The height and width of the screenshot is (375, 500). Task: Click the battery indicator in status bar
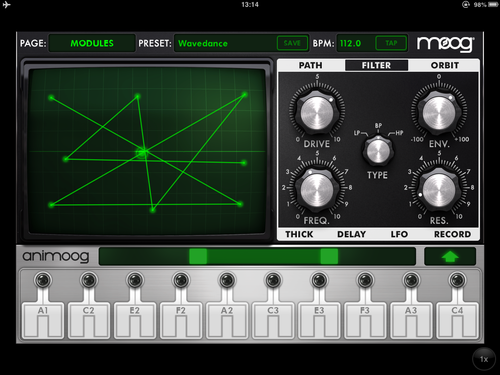pyautogui.click(x=493, y=5)
